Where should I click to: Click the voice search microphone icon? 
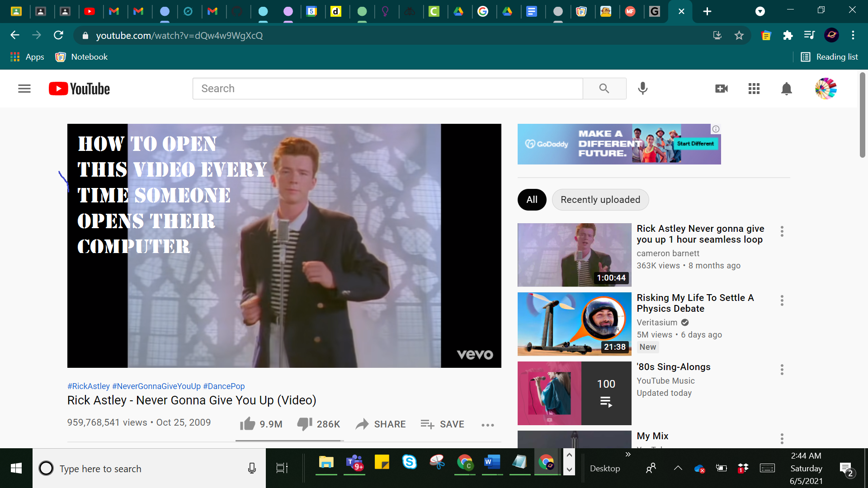pyautogui.click(x=642, y=89)
